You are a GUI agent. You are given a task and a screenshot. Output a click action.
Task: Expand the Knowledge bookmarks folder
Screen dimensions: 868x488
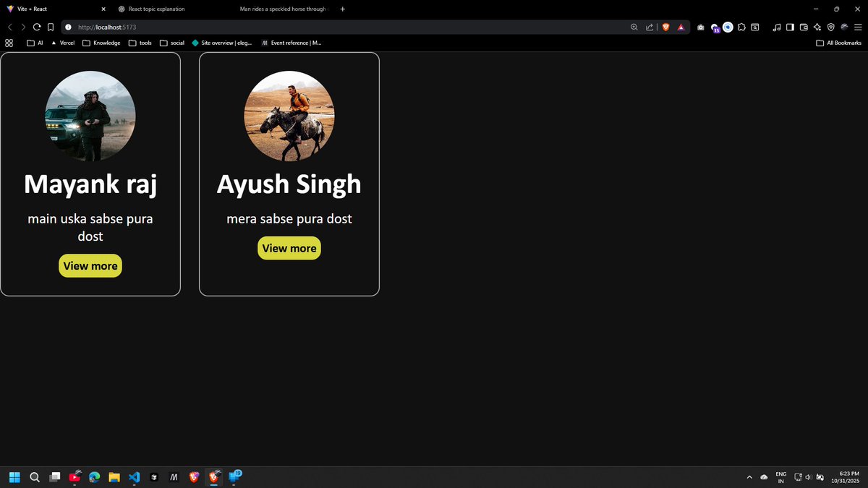click(101, 43)
